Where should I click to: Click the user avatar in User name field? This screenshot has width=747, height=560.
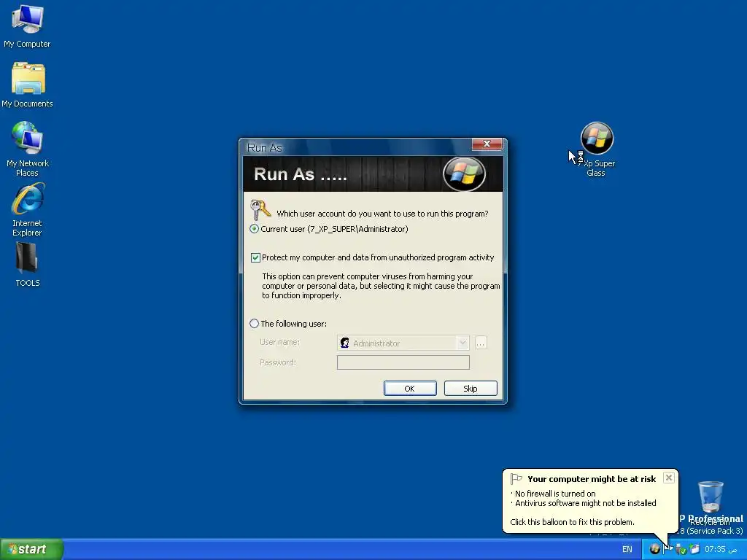pyautogui.click(x=344, y=343)
